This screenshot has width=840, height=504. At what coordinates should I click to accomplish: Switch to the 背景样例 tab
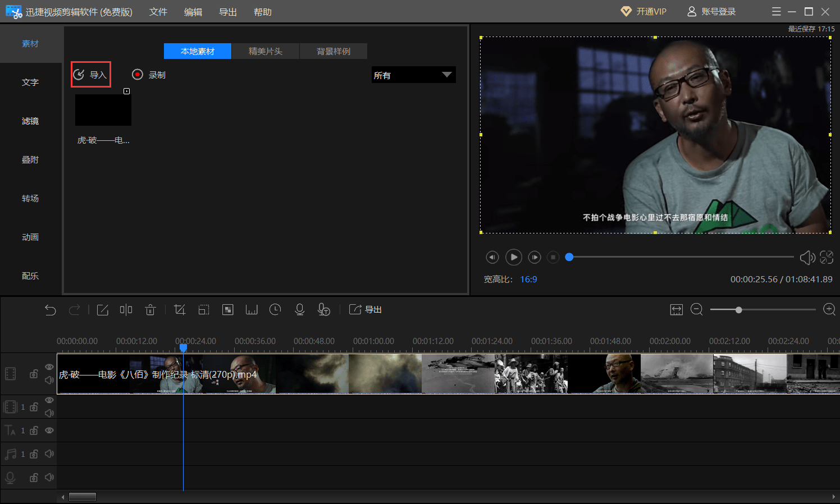(x=334, y=51)
